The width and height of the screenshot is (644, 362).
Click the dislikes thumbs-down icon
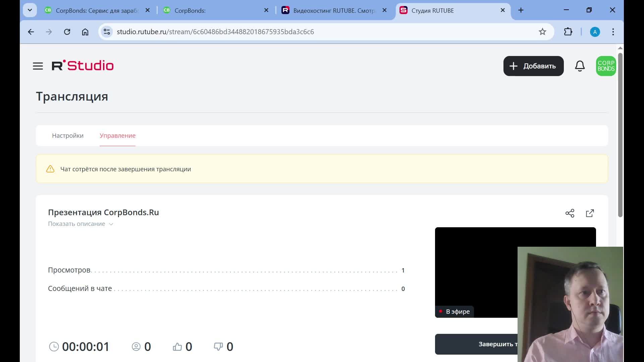(218, 347)
